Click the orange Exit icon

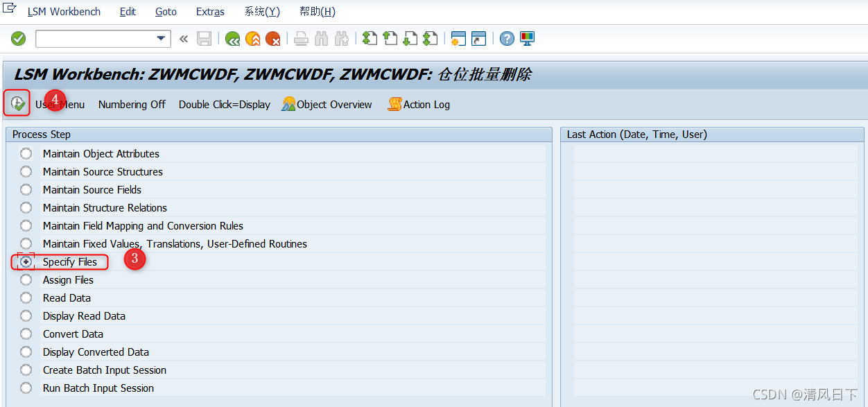[253, 39]
